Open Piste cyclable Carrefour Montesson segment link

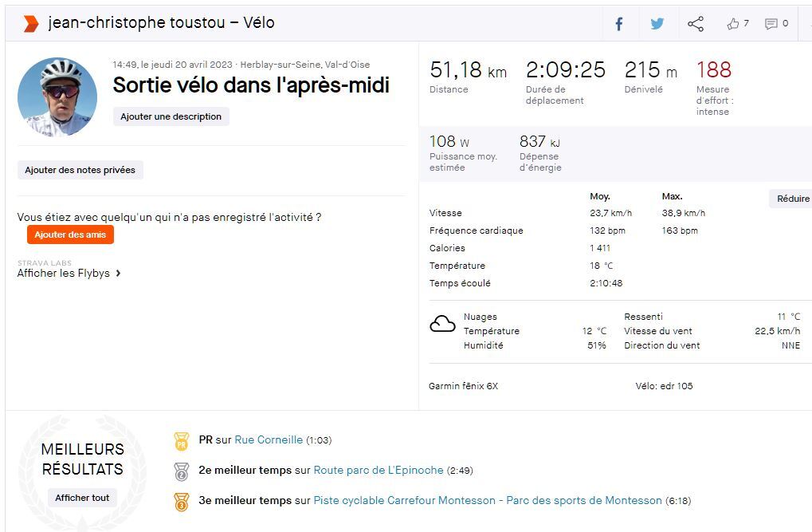[488, 501]
